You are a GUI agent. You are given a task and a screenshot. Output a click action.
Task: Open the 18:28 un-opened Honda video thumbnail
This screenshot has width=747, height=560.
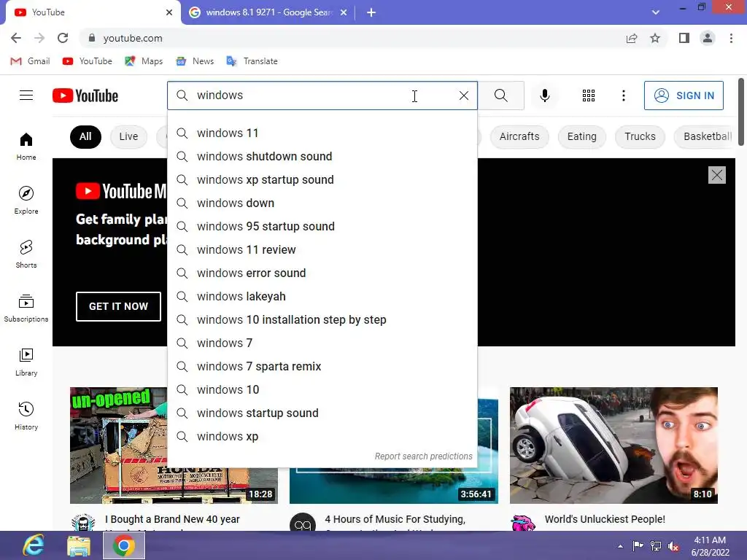coord(174,446)
